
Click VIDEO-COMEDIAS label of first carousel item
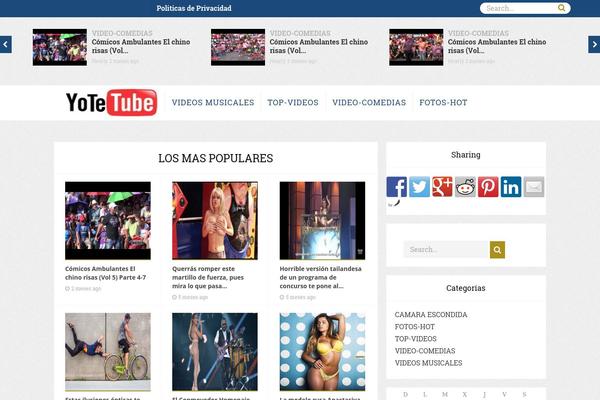[x=122, y=33]
